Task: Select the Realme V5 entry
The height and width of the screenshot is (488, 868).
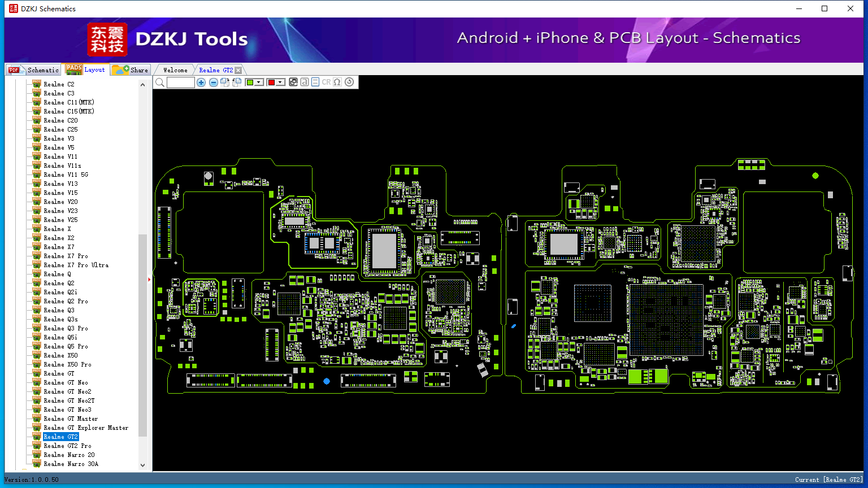Action: [x=59, y=147]
